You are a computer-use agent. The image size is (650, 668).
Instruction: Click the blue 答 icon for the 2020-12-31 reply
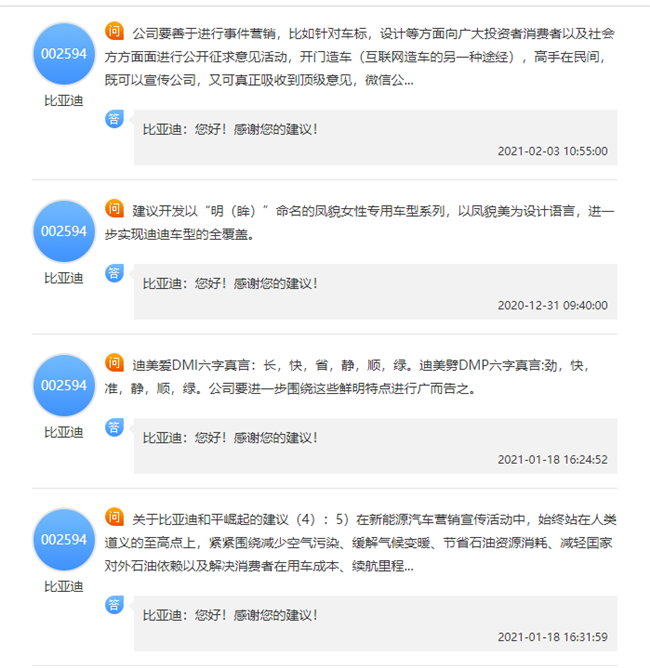[x=114, y=273]
